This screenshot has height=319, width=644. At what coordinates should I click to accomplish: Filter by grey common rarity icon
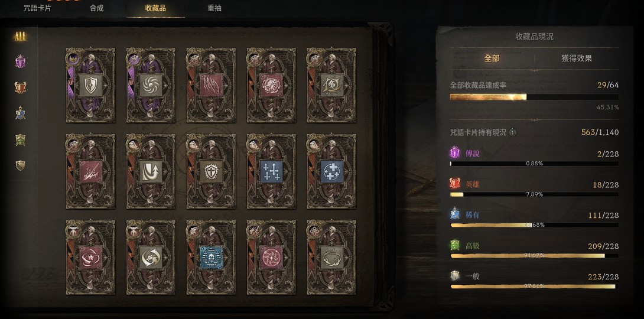coord(20,165)
